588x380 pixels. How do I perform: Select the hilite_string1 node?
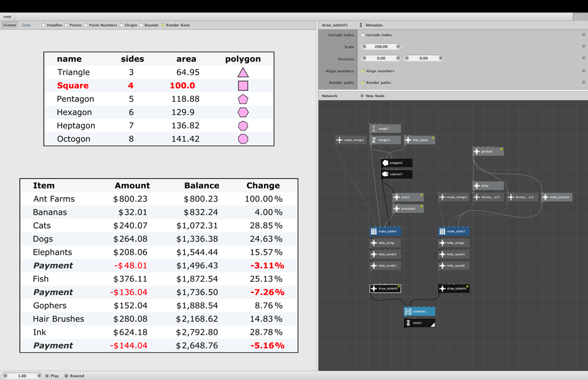454,243
